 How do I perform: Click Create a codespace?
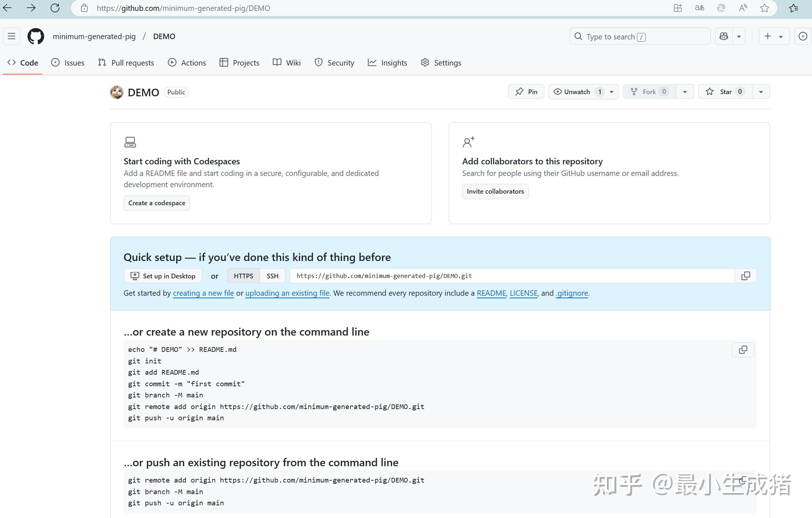pos(157,203)
